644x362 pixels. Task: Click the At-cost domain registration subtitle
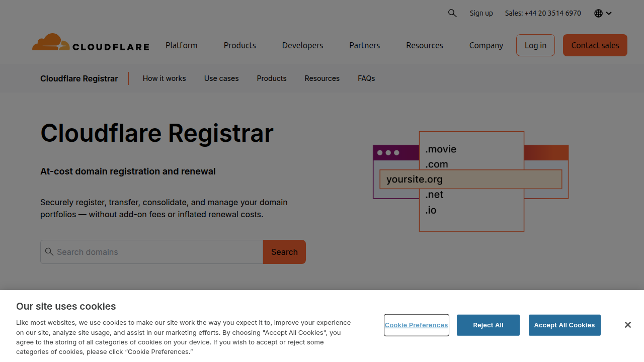click(x=128, y=171)
